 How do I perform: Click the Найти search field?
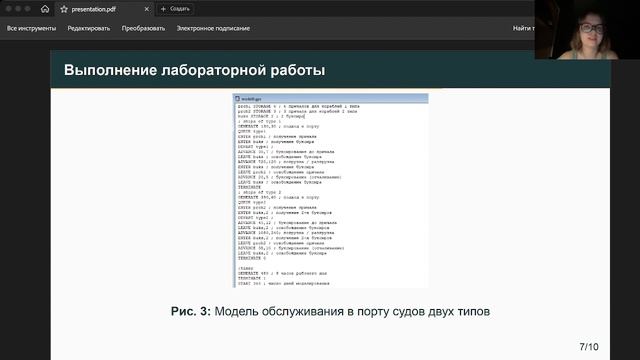(x=523, y=28)
